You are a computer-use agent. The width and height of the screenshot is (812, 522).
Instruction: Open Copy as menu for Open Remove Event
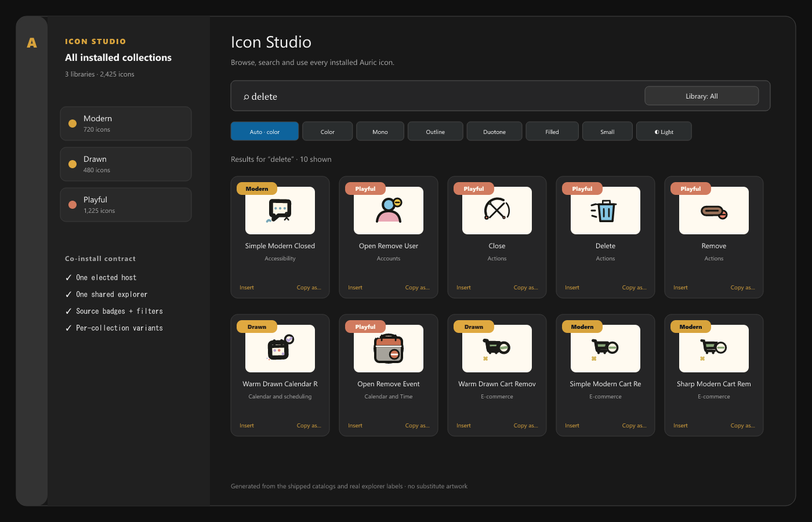(x=417, y=426)
